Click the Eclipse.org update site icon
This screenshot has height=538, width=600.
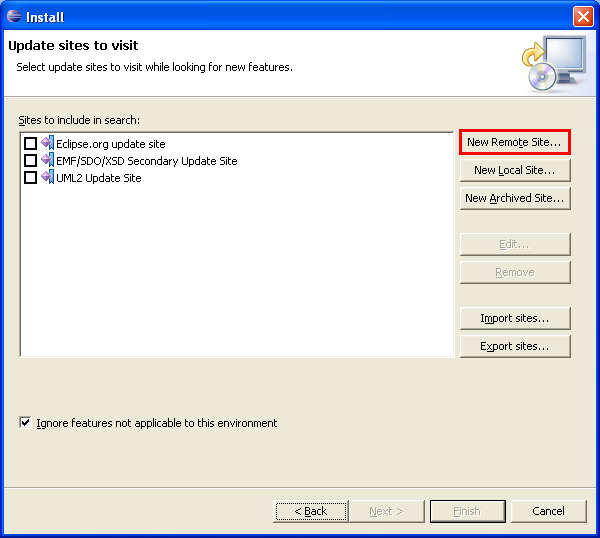pos(47,144)
